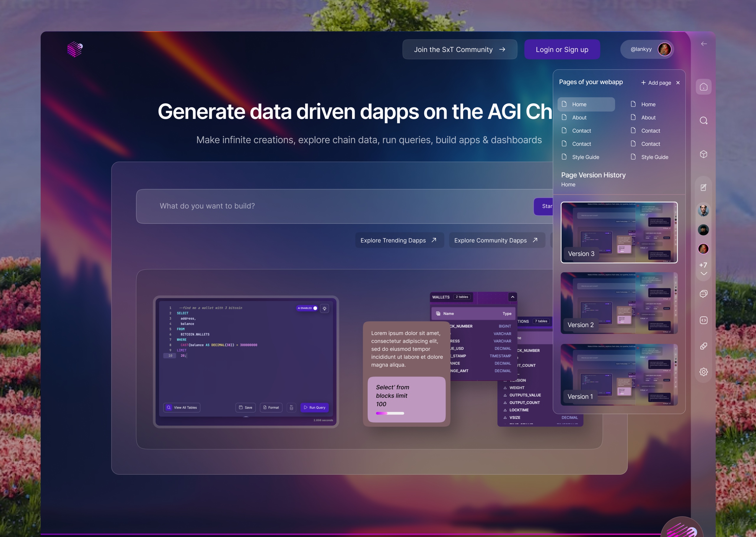Click the Type column header in WALLETS
This screenshot has width=756, height=537.
(506, 313)
